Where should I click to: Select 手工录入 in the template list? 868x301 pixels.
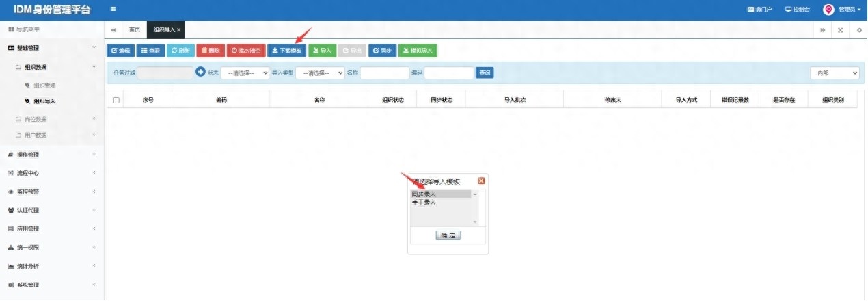424,202
